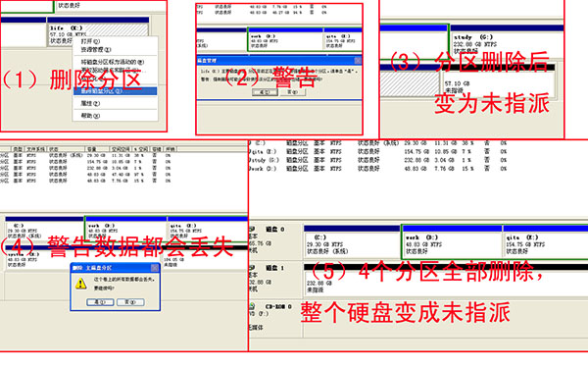Select the life (K:) 57.10 GB partition
Screen dimensions: 588x368
(x=98, y=34)
